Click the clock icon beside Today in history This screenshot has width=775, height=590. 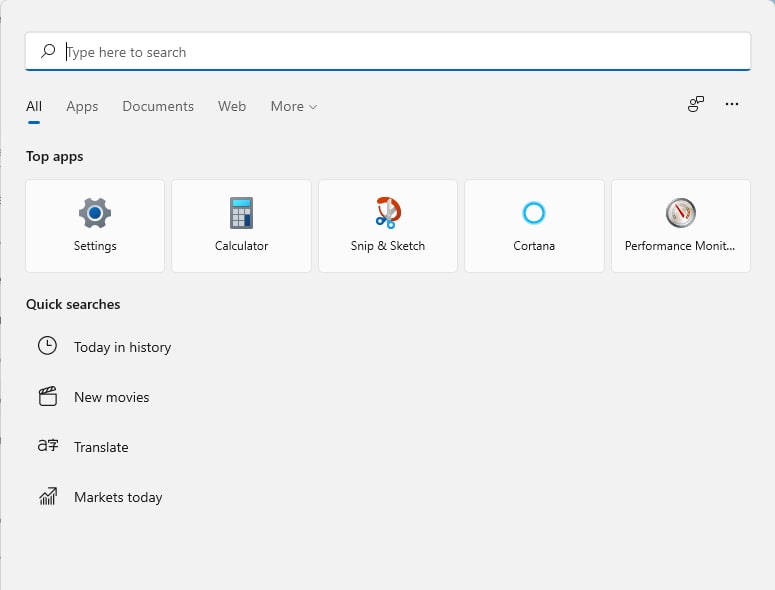coord(47,346)
